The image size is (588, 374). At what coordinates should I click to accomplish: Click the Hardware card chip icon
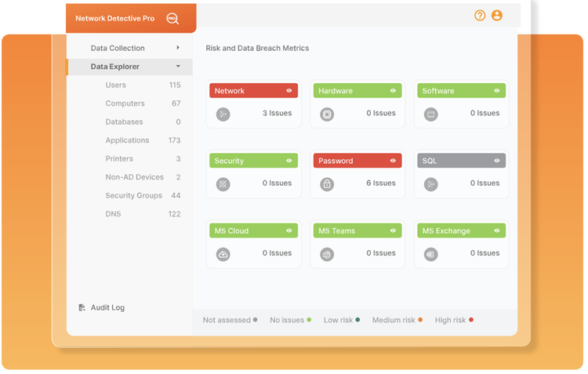coord(327,114)
